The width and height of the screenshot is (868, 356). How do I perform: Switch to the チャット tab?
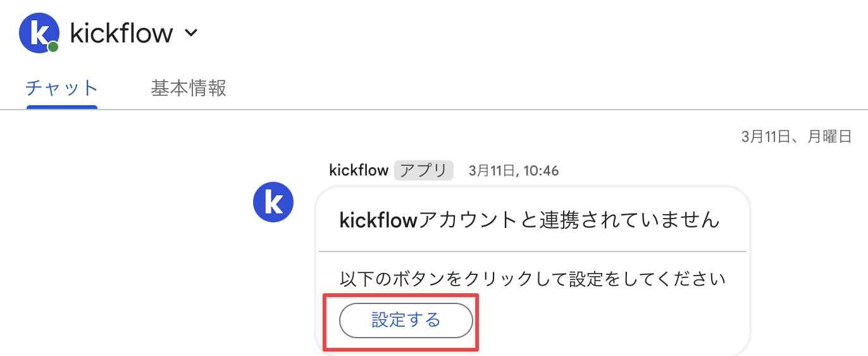click(62, 88)
